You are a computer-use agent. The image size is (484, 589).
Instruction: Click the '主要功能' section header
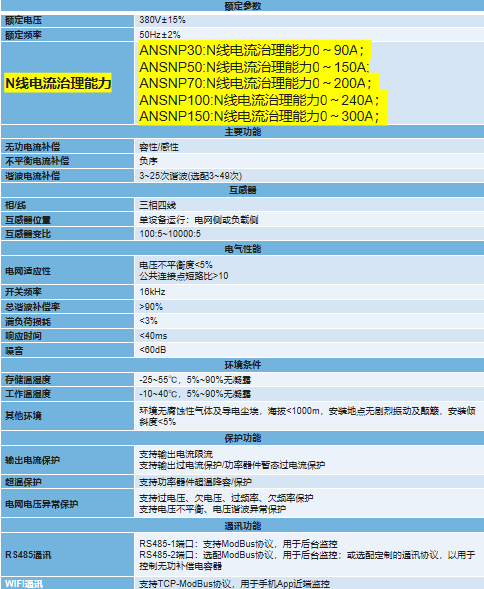click(243, 132)
